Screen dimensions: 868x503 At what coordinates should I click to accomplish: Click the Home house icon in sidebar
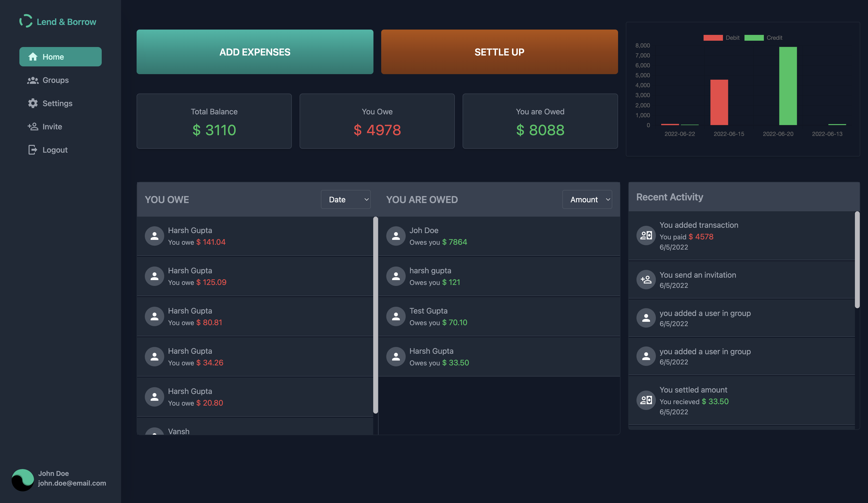[33, 57]
